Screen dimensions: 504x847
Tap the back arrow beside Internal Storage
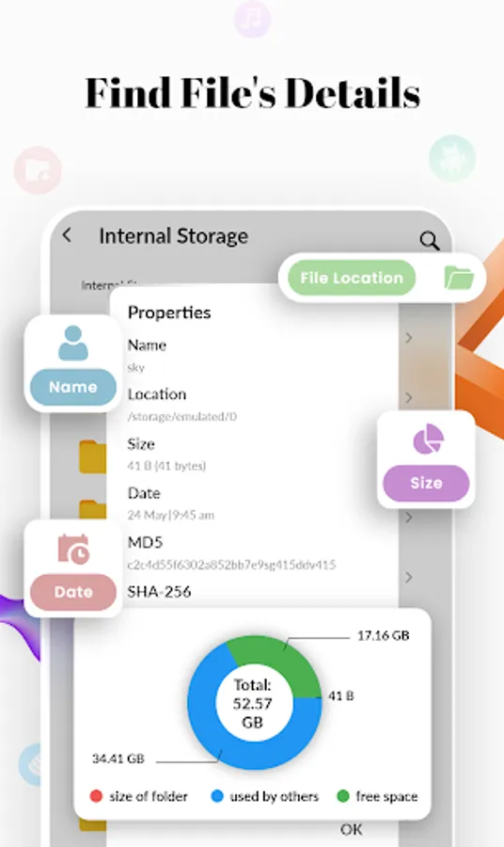point(67,234)
